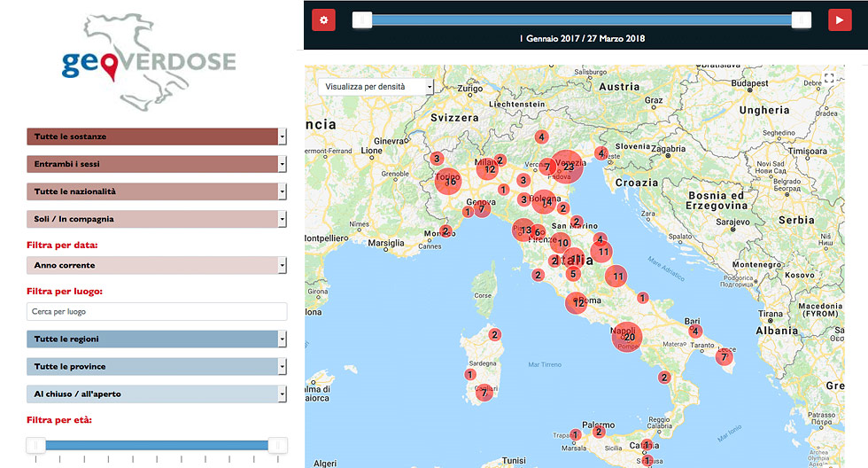Click the left age slider handle
Screen dimensions: 868x468
(x=36, y=445)
